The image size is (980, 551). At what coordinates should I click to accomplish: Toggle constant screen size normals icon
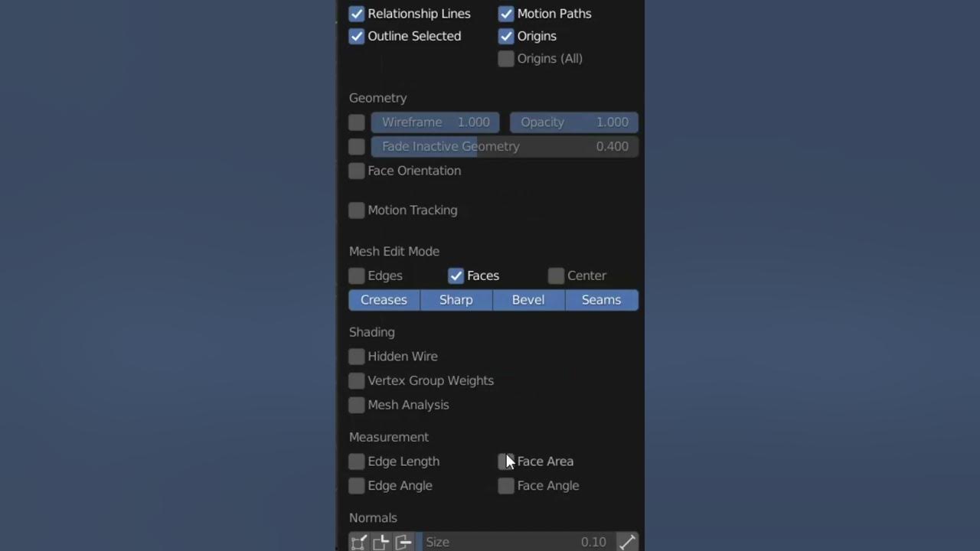pos(627,542)
